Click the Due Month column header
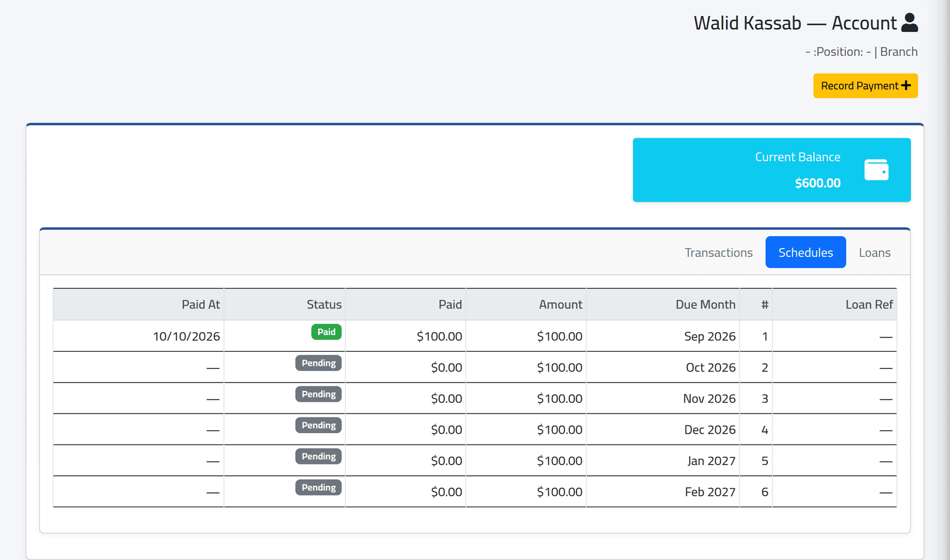 click(705, 304)
